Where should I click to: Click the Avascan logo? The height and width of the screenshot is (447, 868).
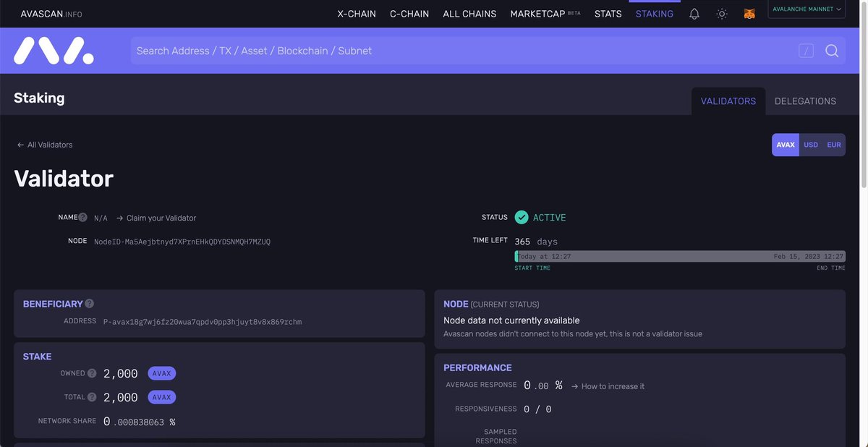tap(54, 51)
